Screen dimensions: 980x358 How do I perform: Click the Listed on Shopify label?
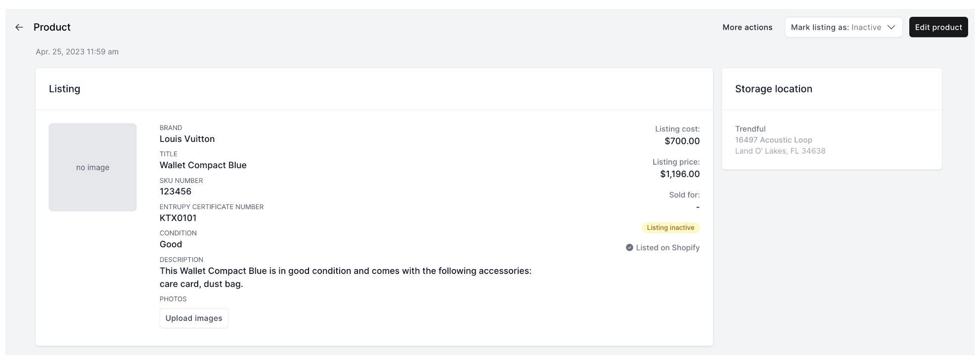pyautogui.click(x=668, y=248)
